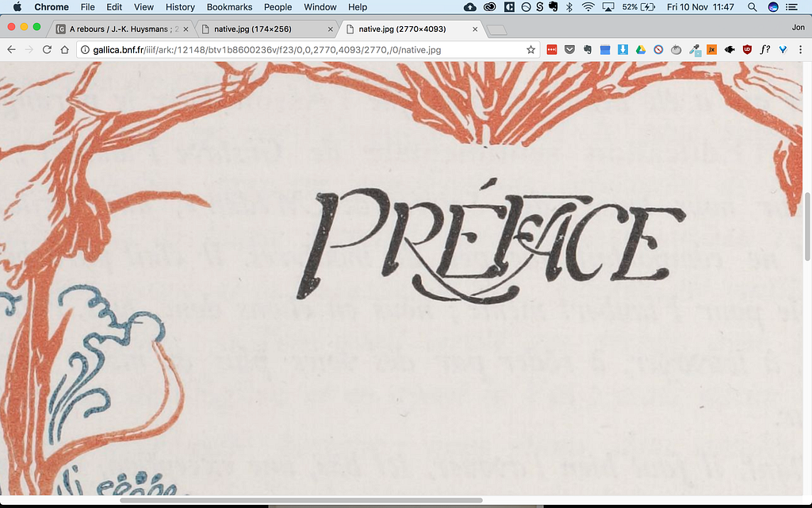Click the blue calendar-style extension icon

[x=605, y=50]
